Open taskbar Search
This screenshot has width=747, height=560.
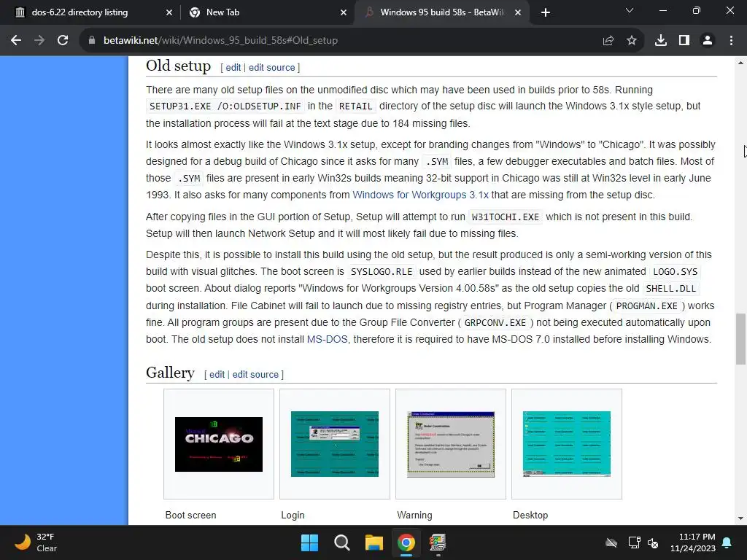tap(341, 542)
